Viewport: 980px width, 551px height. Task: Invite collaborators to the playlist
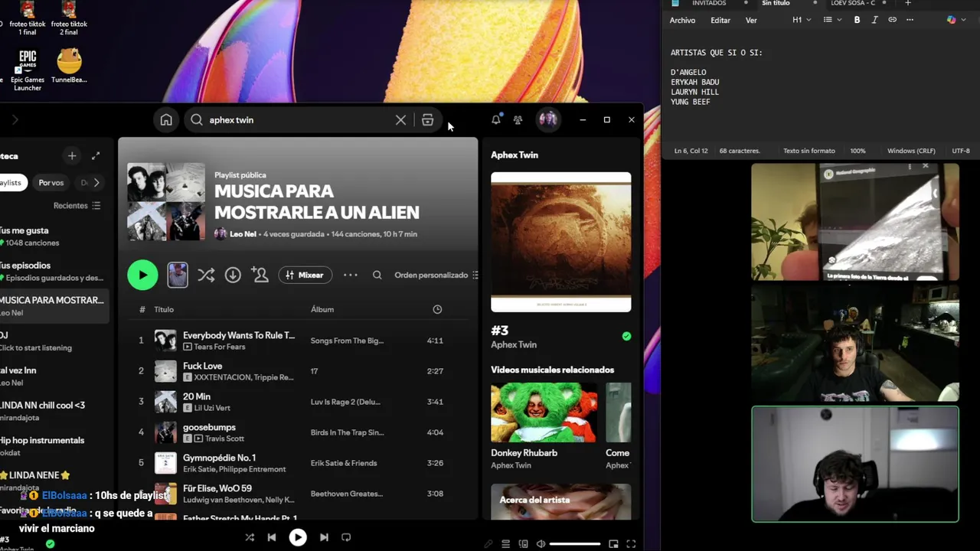point(260,275)
